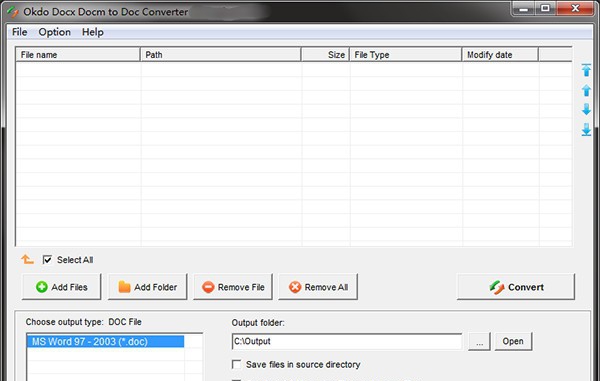Click the move-up arrow icon
This screenshot has width=600, height=381.
[x=586, y=90]
